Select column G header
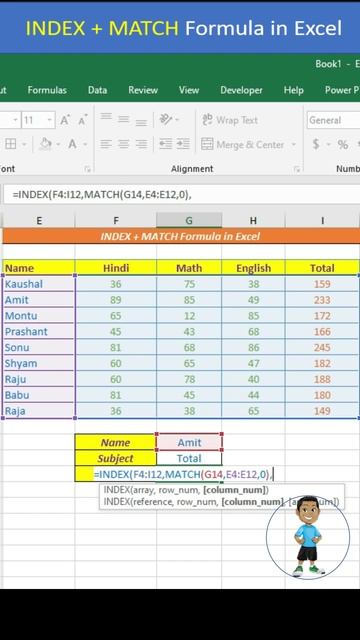The width and height of the screenshot is (360, 640). pos(189,220)
